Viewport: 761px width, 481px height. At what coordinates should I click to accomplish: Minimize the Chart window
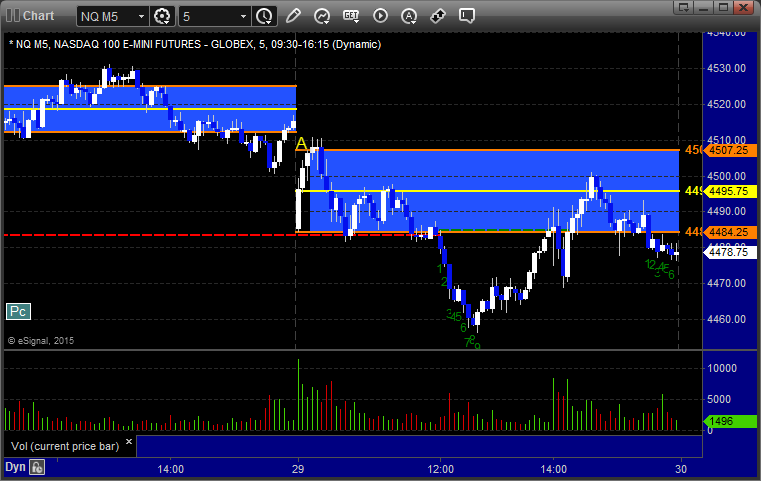(704, 7)
